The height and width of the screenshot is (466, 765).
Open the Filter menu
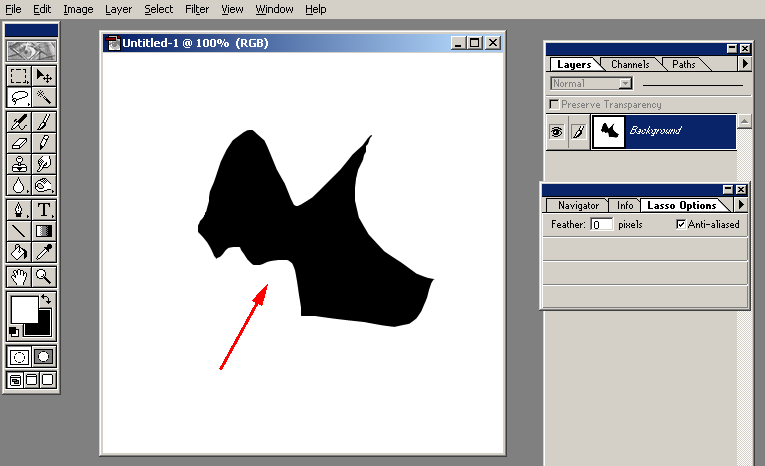[197, 9]
